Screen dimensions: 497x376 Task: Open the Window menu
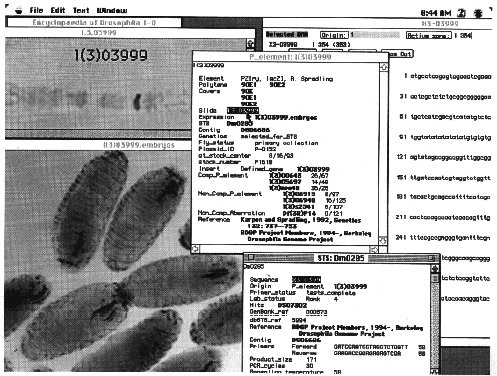pyautogui.click(x=112, y=10)
